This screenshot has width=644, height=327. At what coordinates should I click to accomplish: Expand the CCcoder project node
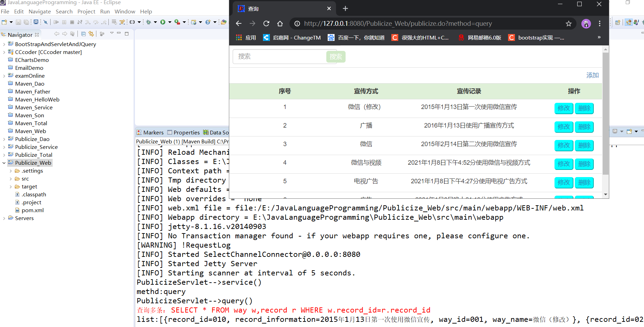[4, 52]
